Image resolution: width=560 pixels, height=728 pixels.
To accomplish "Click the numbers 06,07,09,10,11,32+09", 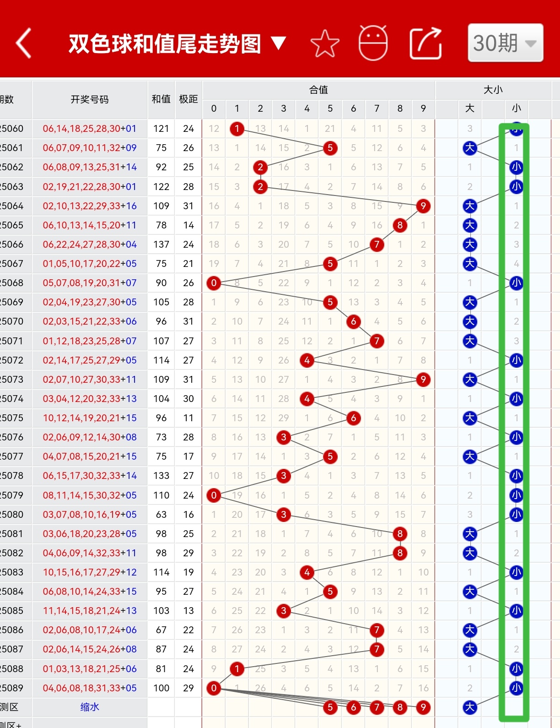I will tap(90, 148).
